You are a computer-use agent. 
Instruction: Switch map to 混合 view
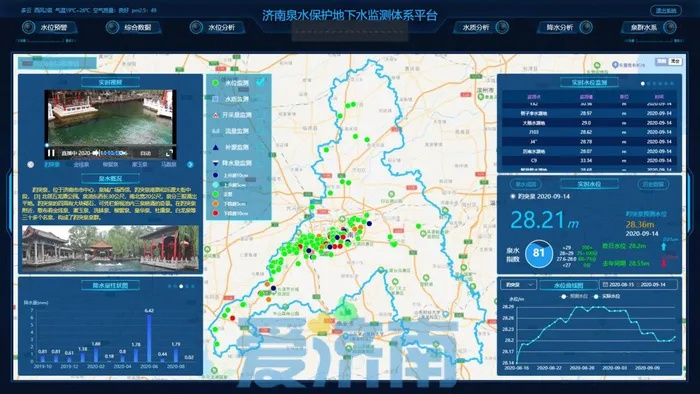[675, 61]
